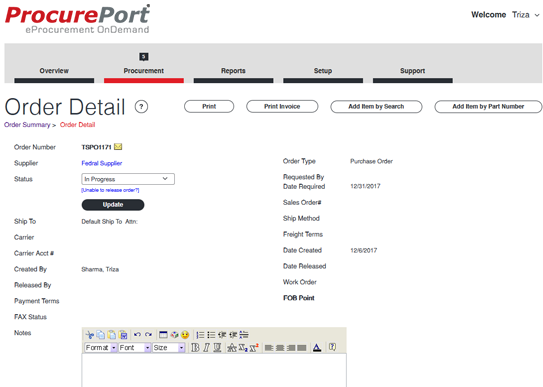This screenshot has height=387, width=543.
Task: Apply superscript formatting in notes
Action: pos(254,348)
